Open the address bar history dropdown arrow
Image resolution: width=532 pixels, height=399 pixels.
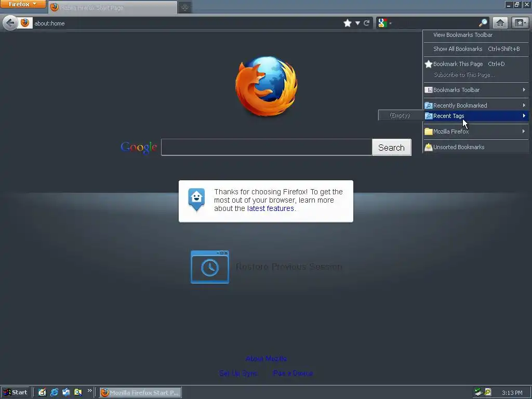[x=357, y=23]
